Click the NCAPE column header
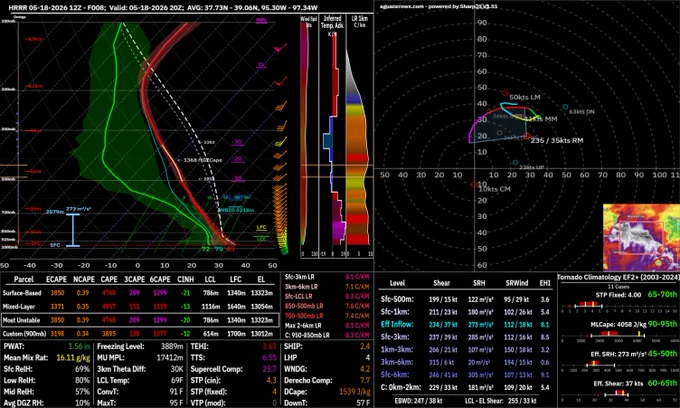680x408 pixels. 83,279
